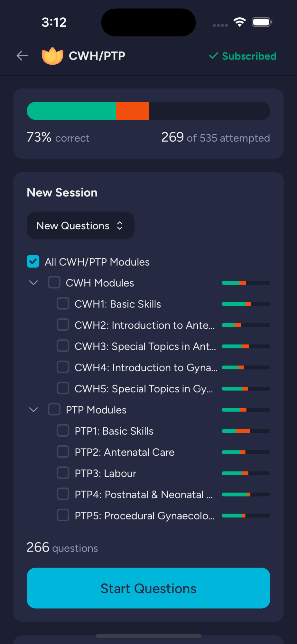
Task: Tap the battery status icon
Action: 262,22
